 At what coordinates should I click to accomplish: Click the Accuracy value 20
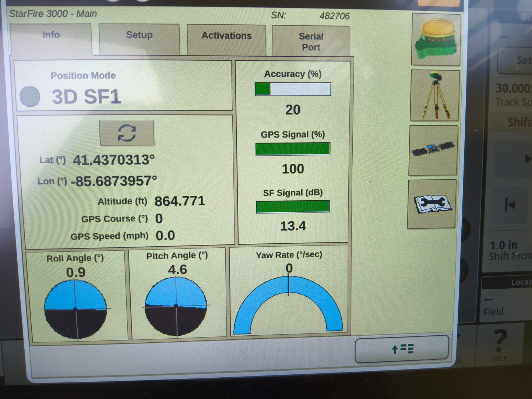tap(293, 110)
